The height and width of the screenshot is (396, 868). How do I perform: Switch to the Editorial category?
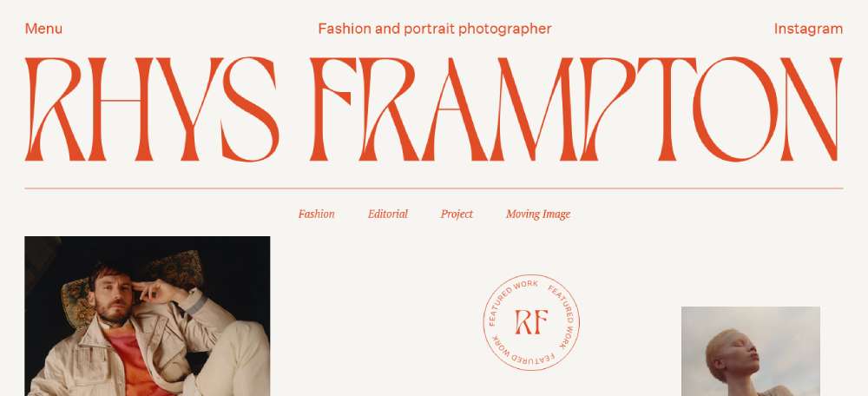click(387, 214)
